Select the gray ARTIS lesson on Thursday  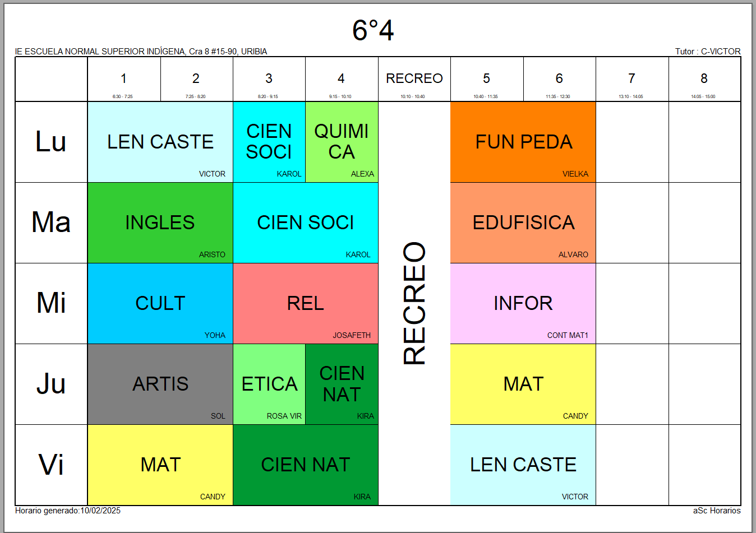click(160, 384)
